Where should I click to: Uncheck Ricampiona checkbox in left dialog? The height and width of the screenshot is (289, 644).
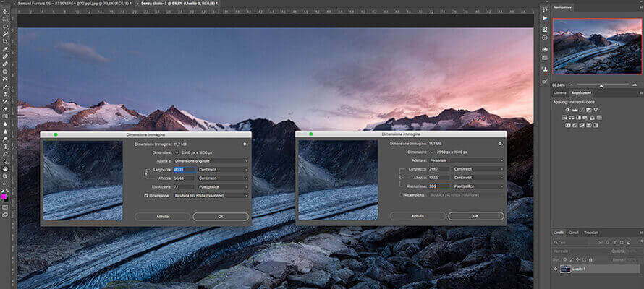tap(147, 195)
